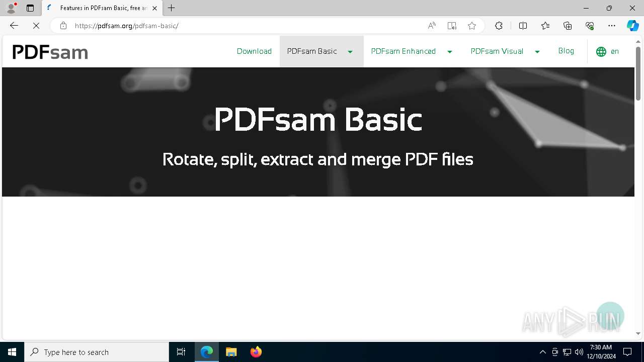
Task: Select the PDFsam Enhanced menu item
Action: tap(404, 51)
